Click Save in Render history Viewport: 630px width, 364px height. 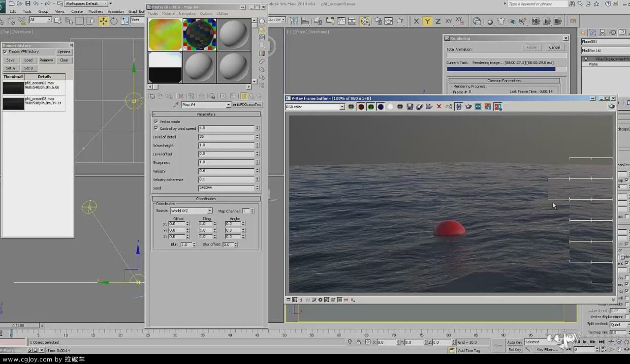point(10,60)
